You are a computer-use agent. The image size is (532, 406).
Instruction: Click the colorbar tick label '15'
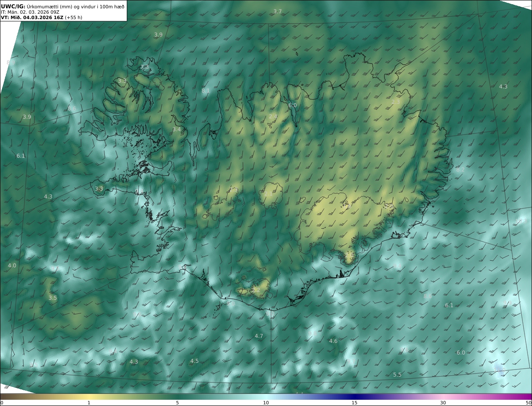pyautogui.click(x=355, y=403)
